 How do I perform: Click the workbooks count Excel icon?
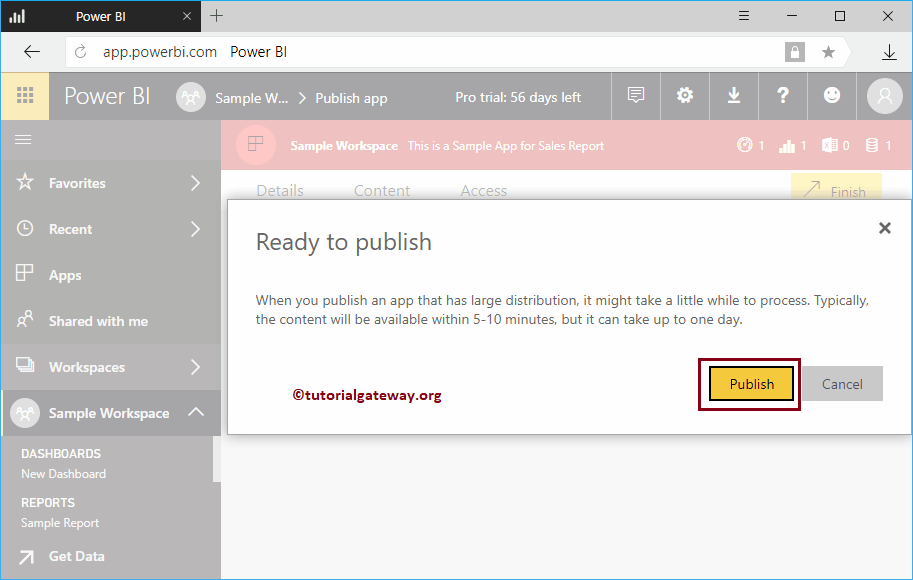tap(830, 145)
